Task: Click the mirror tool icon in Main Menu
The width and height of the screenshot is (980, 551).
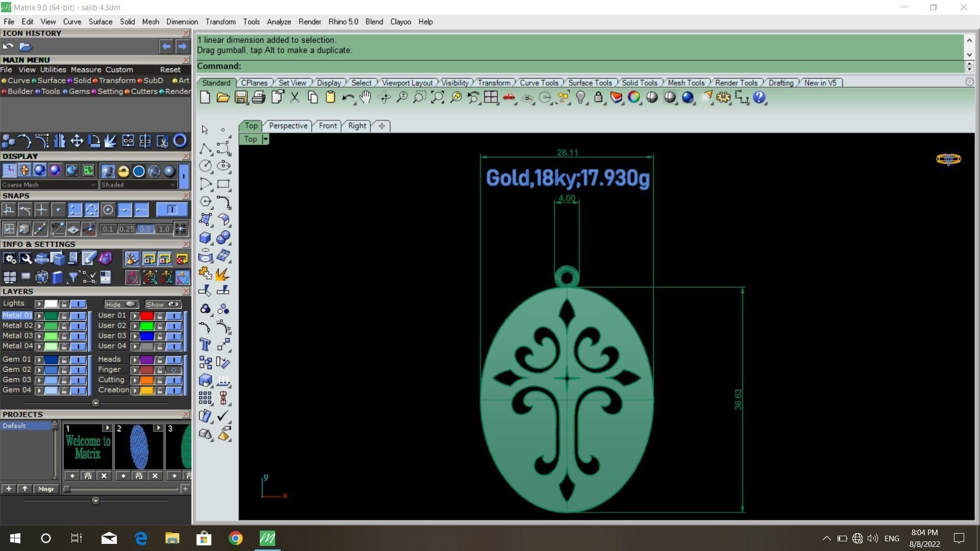Action: point(59,141)
